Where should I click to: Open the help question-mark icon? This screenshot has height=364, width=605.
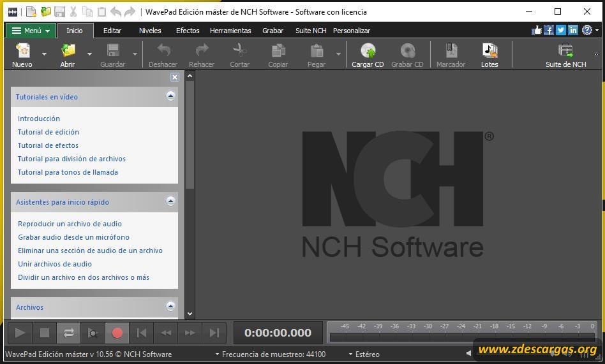point(587,30)
